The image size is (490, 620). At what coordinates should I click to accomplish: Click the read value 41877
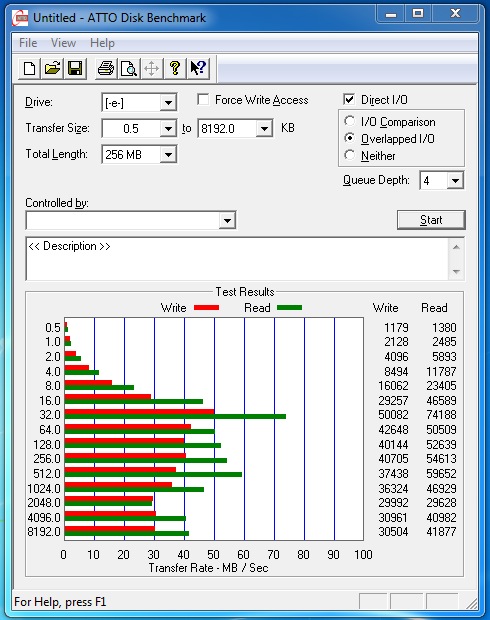441,532
